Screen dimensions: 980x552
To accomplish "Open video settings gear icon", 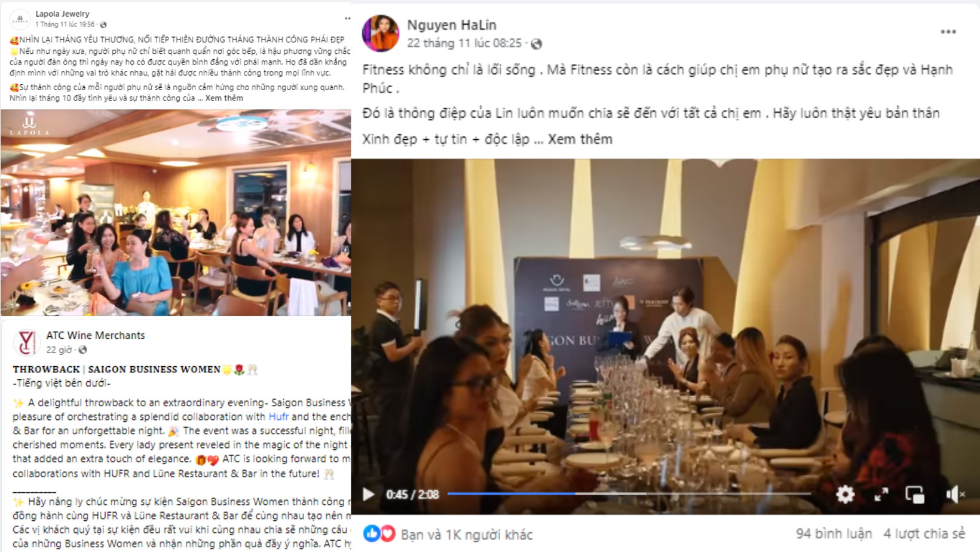I will click(x=845, y=494).
